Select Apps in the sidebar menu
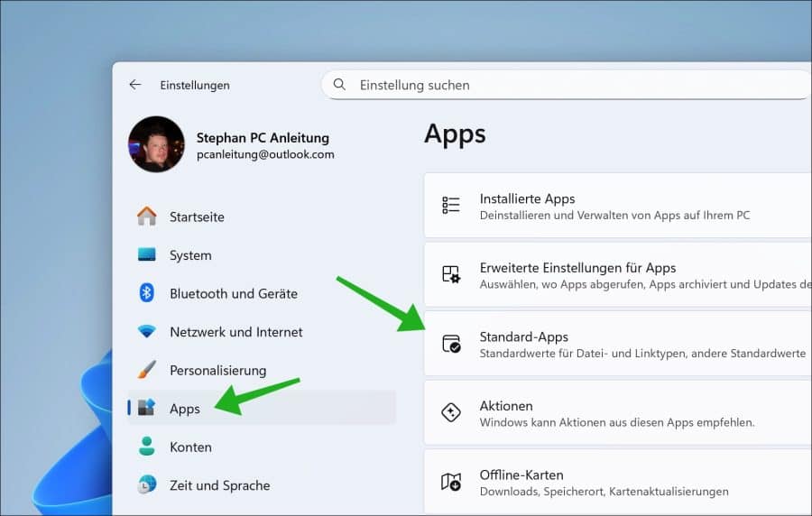Screen dimensions: 812x516 pos(185,409)
